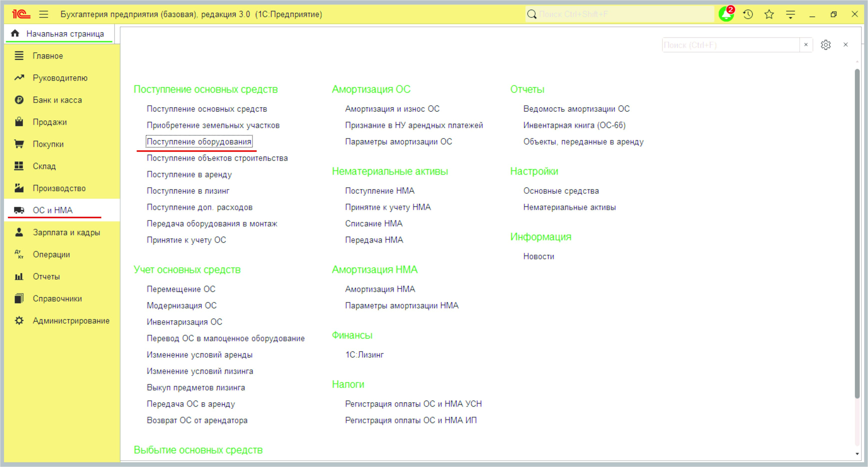Image resolution: width=868 pixels, height=467 pixels.
Task: Open the main hamburger menu
Action: (x=44, y=14)
